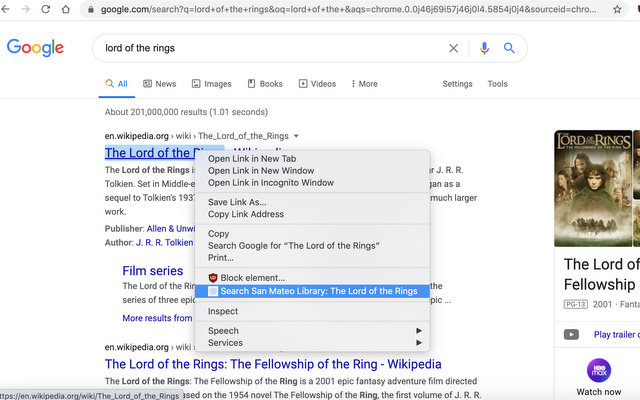Expand the Services submenu
Screen dimensions: 640x400
pyautogui.click(x=314, y=343)
